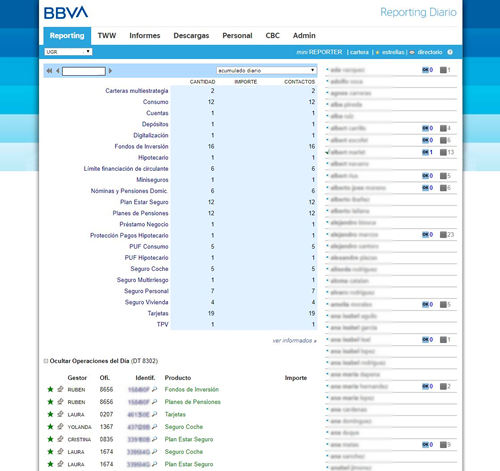Viewport: 500px width, 471px height.
Task: Switch to the CBC tab
Action: point(272,36)
